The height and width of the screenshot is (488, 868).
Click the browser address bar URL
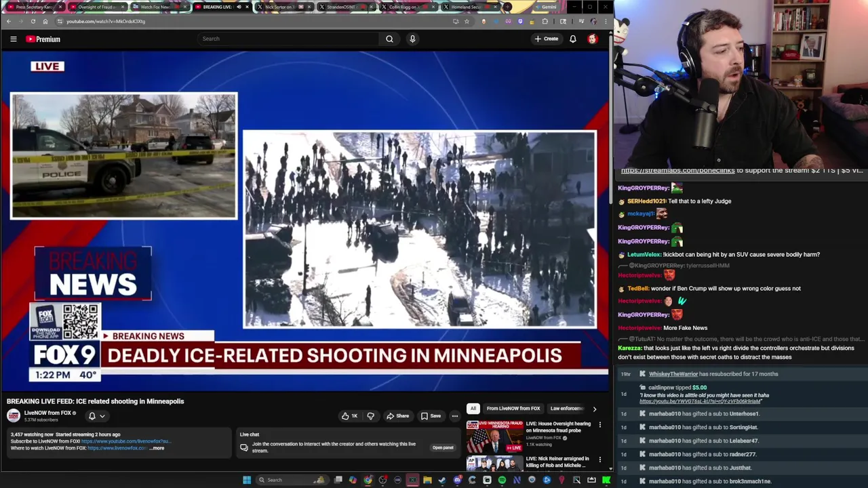coord(106,21)
